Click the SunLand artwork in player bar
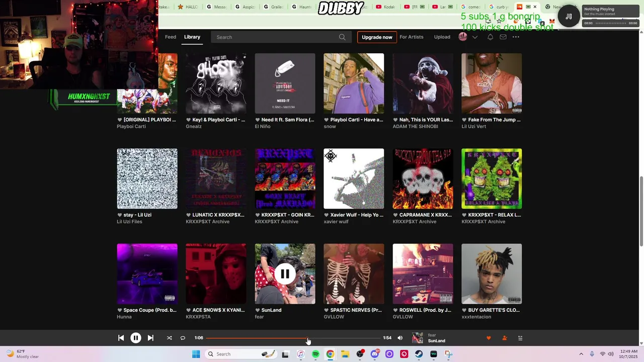Viewport: 644px width, 362px height. click(418, 338)
